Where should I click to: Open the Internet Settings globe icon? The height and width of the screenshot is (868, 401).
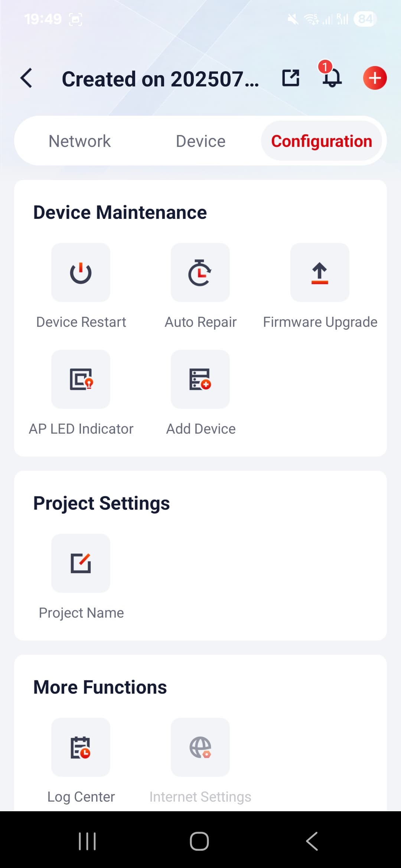click(x=200, y=747)
